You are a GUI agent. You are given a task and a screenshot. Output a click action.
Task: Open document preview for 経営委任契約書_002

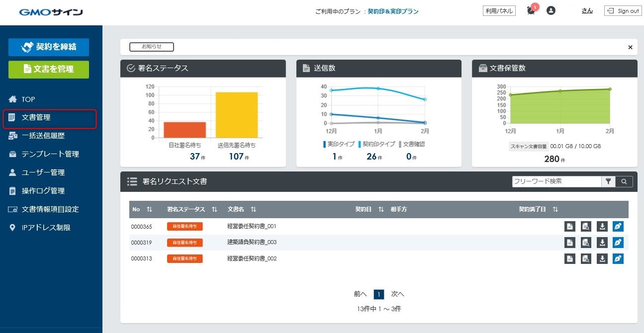pos(586,258)
